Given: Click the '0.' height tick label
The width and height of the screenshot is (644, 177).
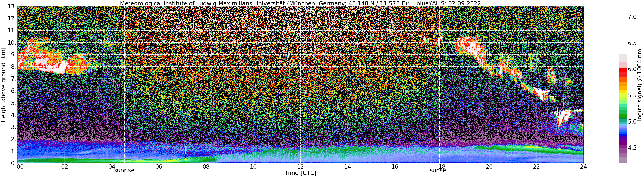Looking at the screenshot, I should coord(14,163).
